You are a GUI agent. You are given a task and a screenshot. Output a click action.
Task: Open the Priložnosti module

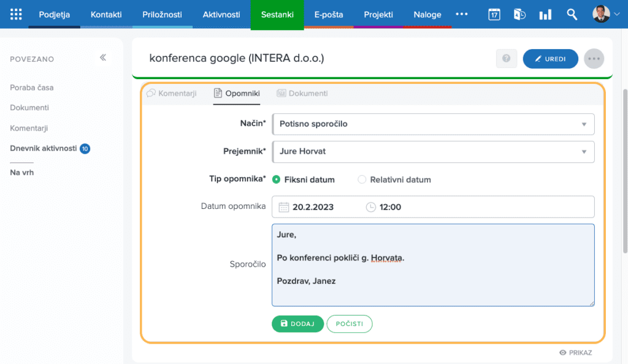click(162, 14)
